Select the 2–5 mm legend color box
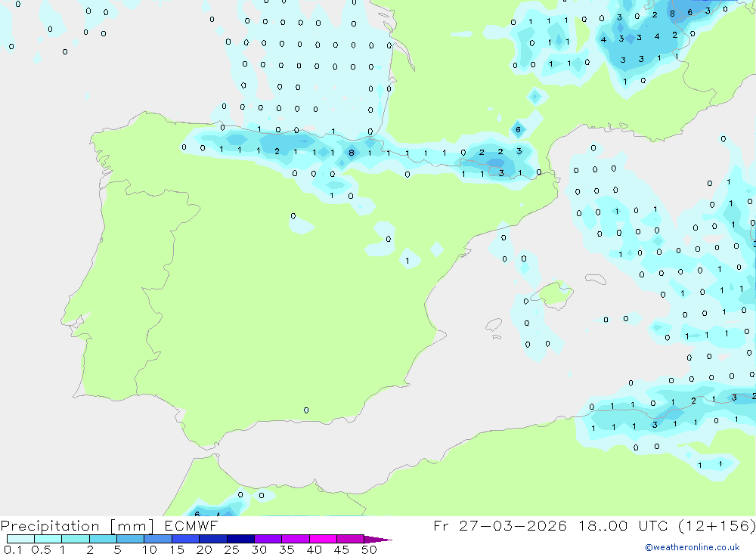 (103, 539)
